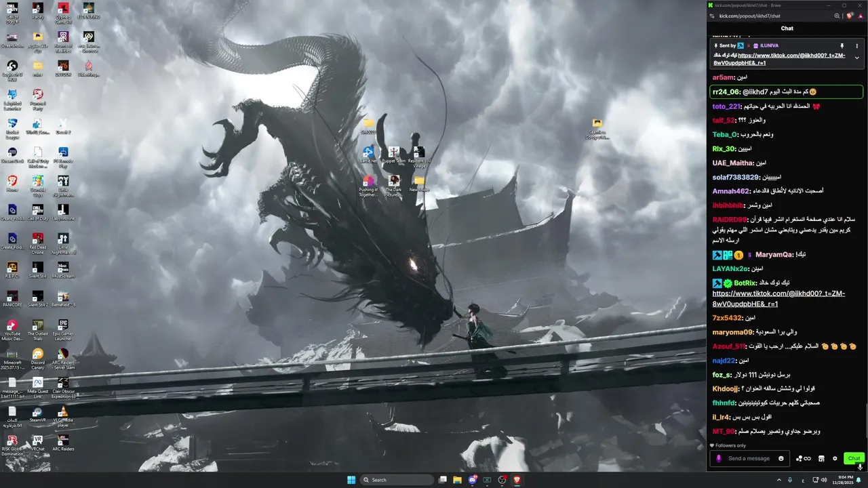Open Brave browser from the taskbar
868x488 pixels.
(x=516, y=480)
